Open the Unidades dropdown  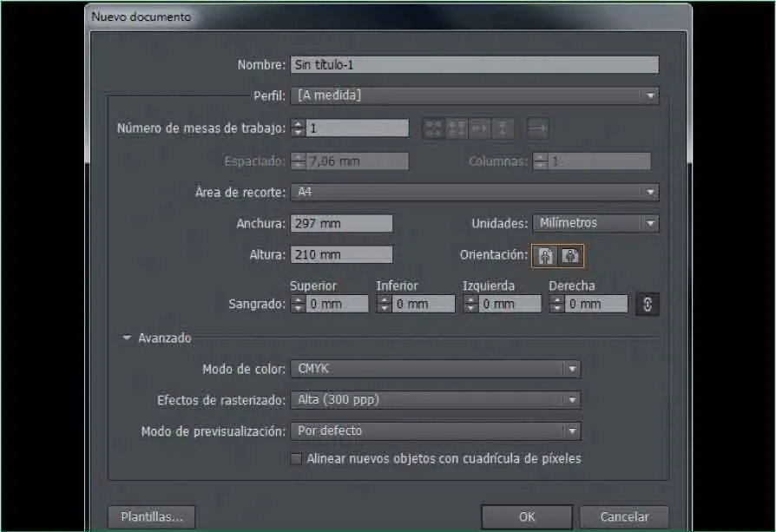pyautogui.click(x=595, y=223)
